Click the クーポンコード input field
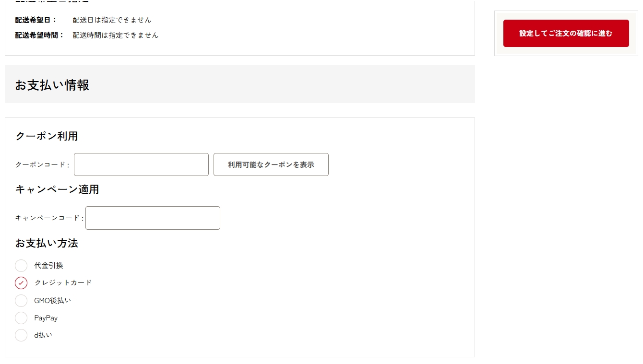This screenshot has height=364, width=643. click(x=141, y=164)
